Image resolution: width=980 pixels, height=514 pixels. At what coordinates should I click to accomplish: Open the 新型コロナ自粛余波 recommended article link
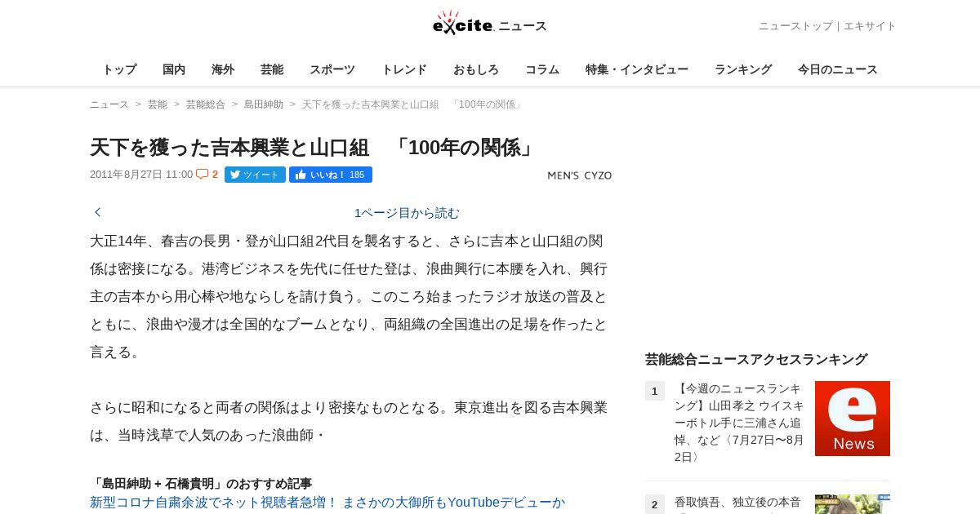[327, 503]
